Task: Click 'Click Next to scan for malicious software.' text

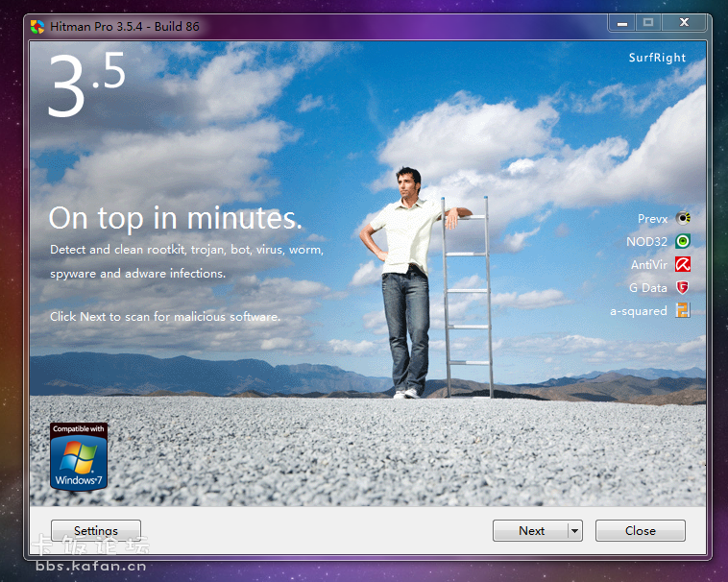Action: coord(165,317)
